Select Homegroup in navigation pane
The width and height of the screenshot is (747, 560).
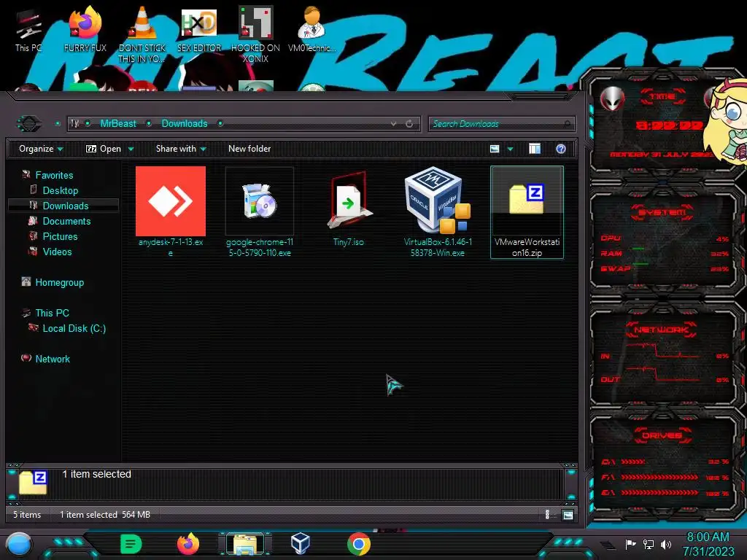coord(59,282)
